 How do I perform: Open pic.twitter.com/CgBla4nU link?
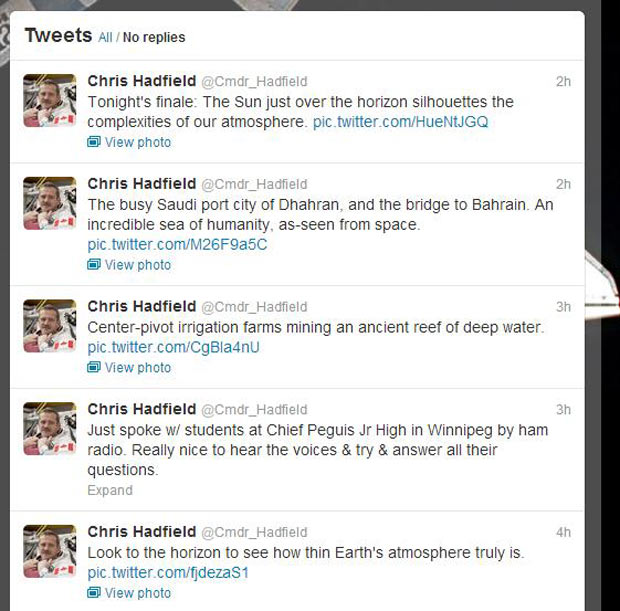pyautogui.click(x=174, y=347)
